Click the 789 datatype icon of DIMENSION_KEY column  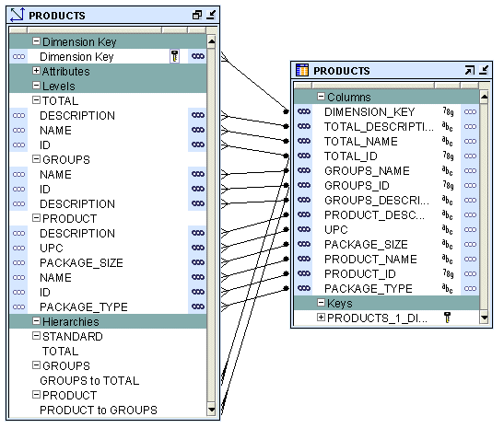pyautogui.click(x=448, y=111)
